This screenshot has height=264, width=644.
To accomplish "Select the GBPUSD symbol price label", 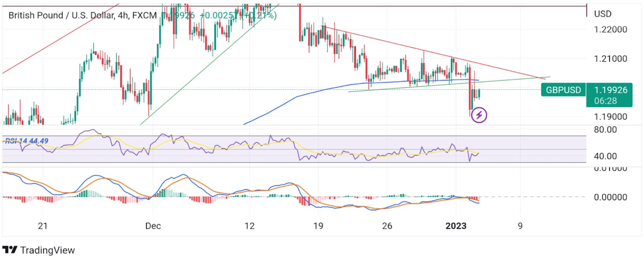I will coord(563,90).
